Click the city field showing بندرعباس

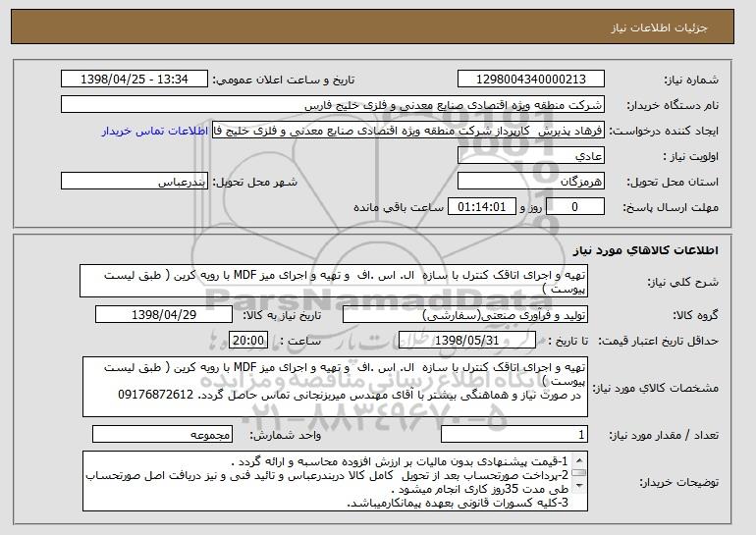tap(135, 182)
